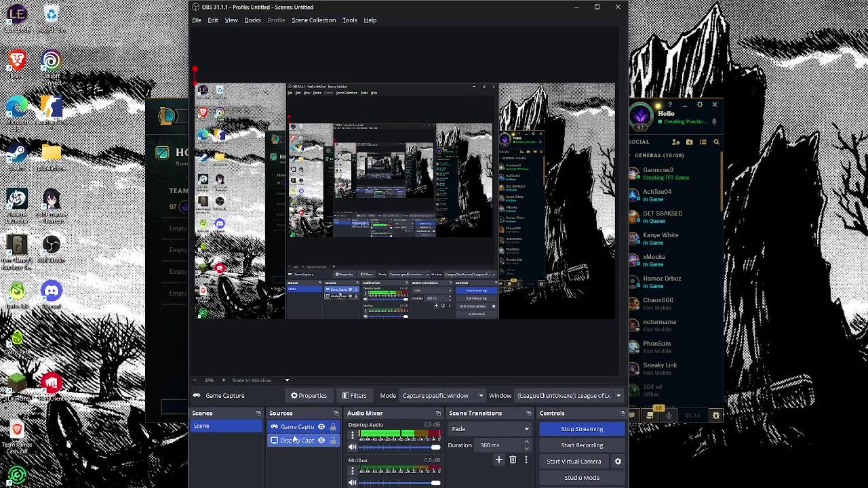868x488 pixels.
Task: Select Game Capture source row
Action: pyautogui.click(x=304, y=427)
